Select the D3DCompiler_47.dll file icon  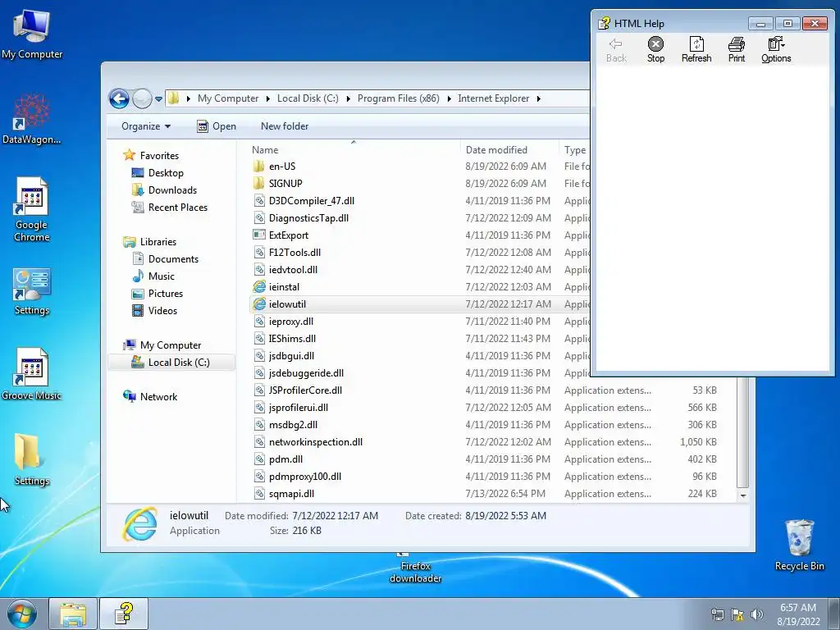click(x=259, y=201)
